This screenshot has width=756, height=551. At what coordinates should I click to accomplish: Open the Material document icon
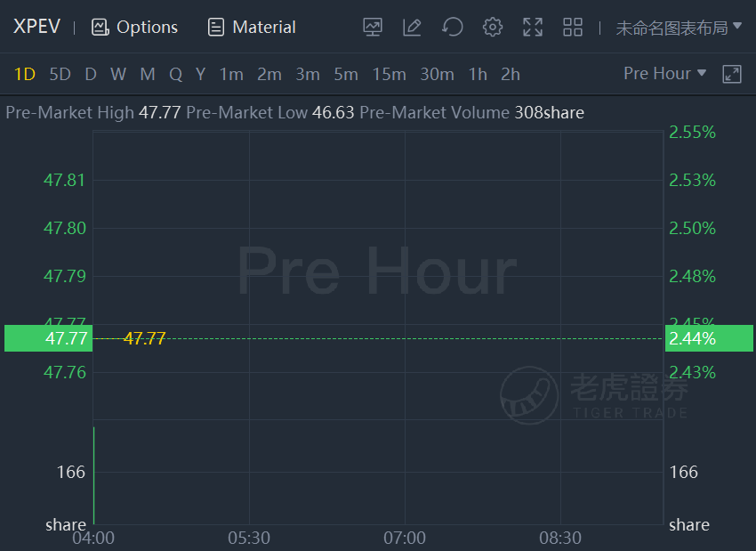point(215,27)
